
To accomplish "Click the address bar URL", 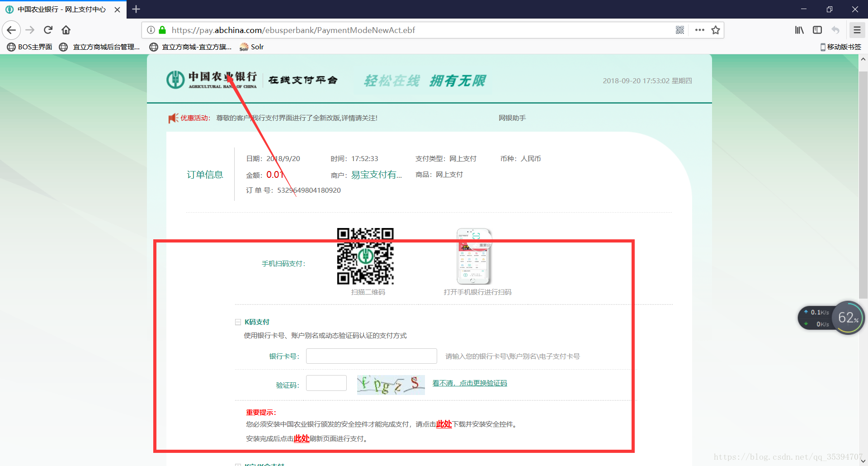I will pos(293,30).
